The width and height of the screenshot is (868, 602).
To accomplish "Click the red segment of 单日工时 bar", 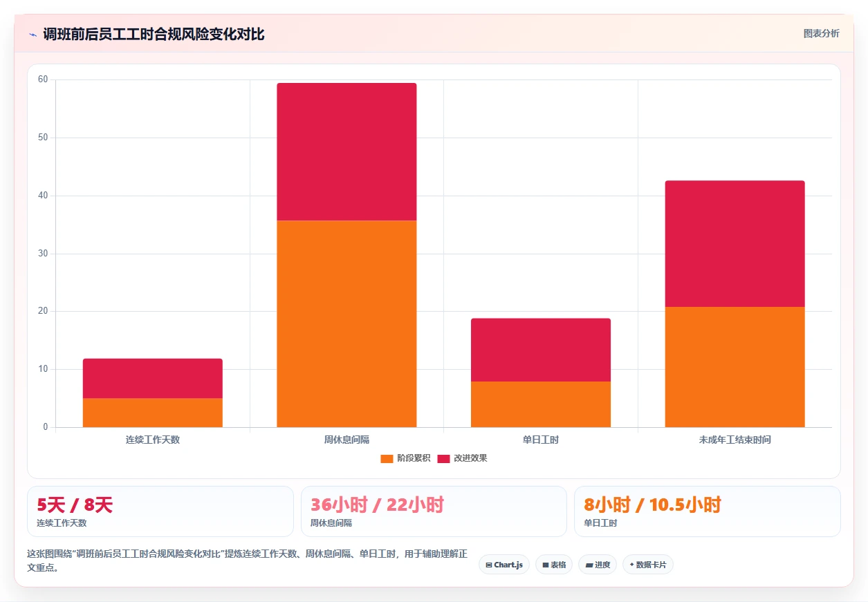I will coord(541,350).
